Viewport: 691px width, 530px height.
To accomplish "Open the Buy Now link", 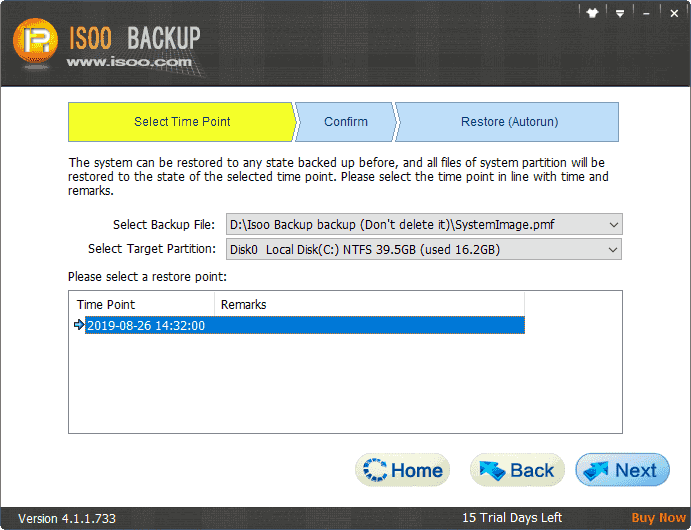I will [658, 518].
